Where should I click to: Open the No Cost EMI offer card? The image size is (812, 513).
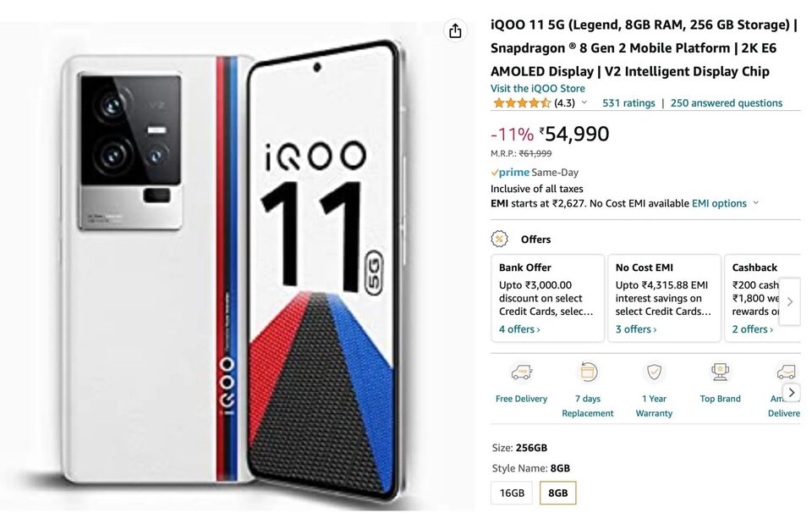click(664, 298)
